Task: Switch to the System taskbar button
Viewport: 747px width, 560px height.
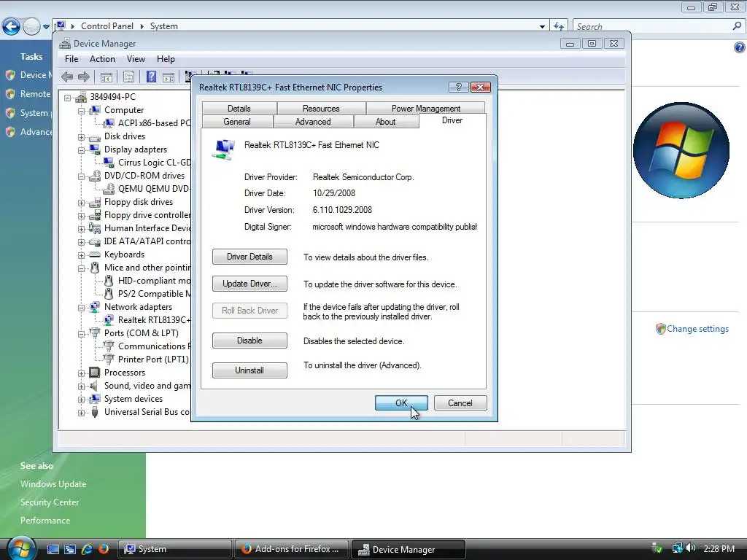Action: point(174,549)
